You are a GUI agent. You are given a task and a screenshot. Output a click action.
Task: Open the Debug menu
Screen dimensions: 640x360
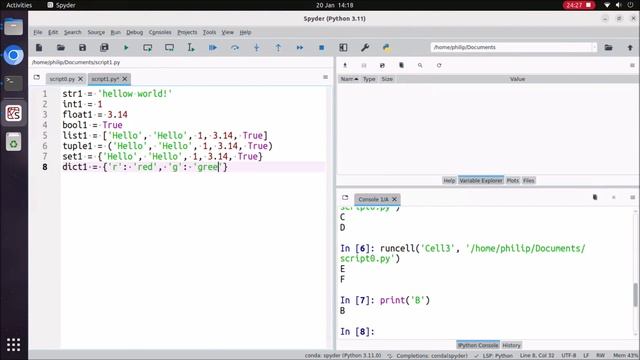135,32
